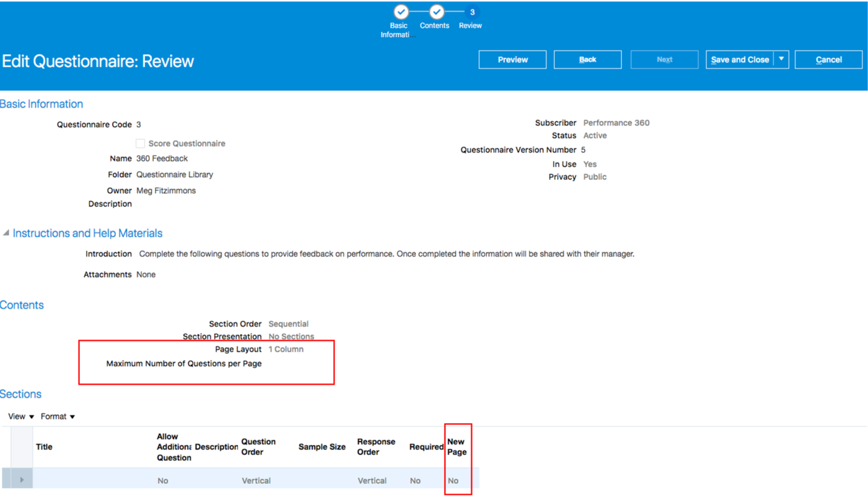Select the Title column header

coord(44,447)
